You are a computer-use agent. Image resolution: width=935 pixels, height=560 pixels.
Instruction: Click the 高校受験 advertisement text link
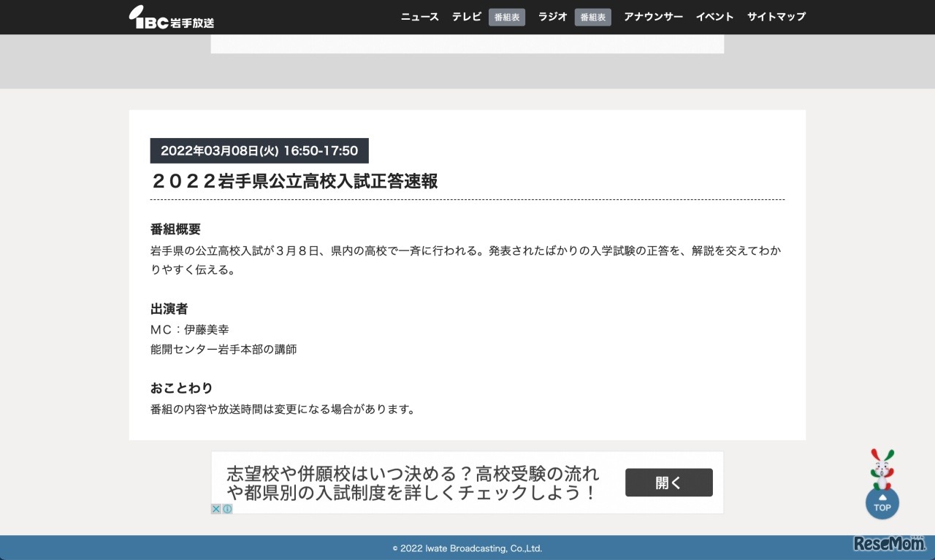coord(412,482)
